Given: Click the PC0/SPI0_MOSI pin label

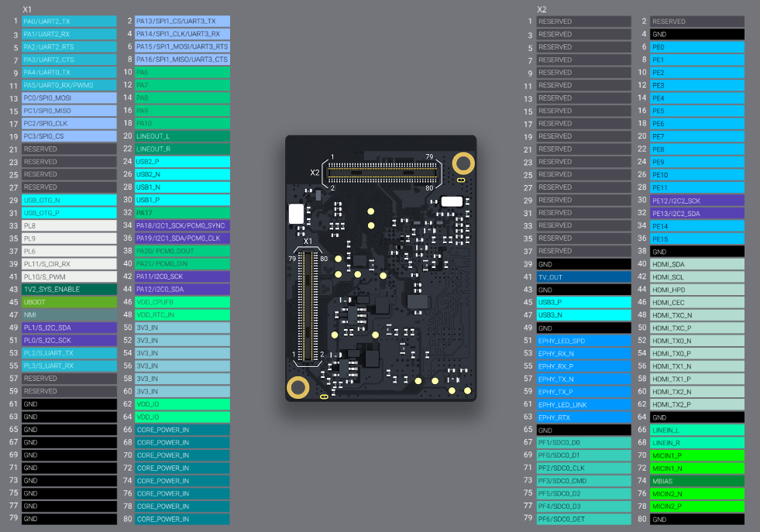Looking at the screenshot, I should click(x=69, y=98).
